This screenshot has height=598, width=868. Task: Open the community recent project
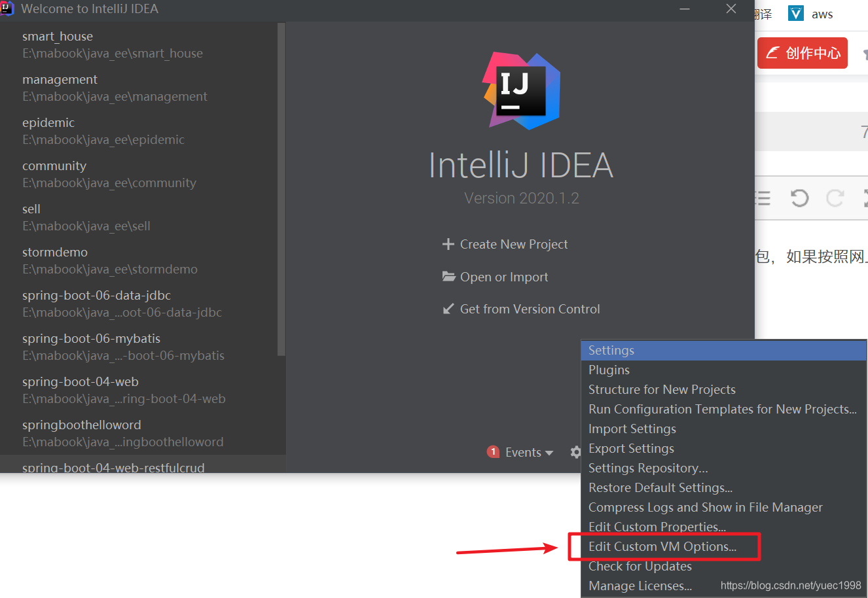(x=139, y=174)
